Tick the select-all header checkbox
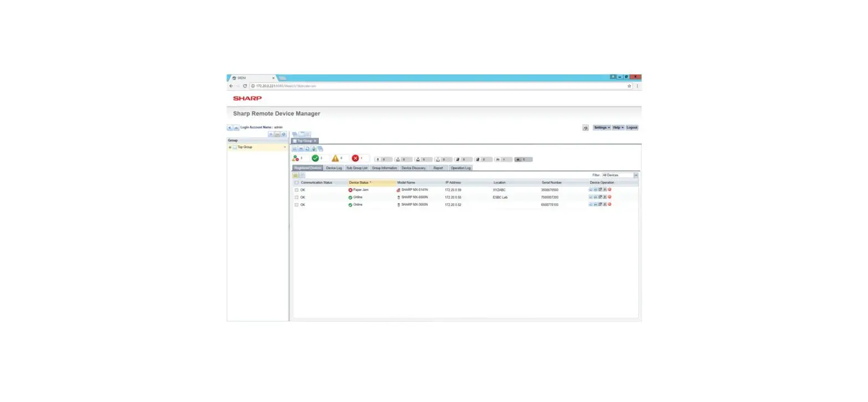Viewport: 868px width, 402px height. pos(297,182)
